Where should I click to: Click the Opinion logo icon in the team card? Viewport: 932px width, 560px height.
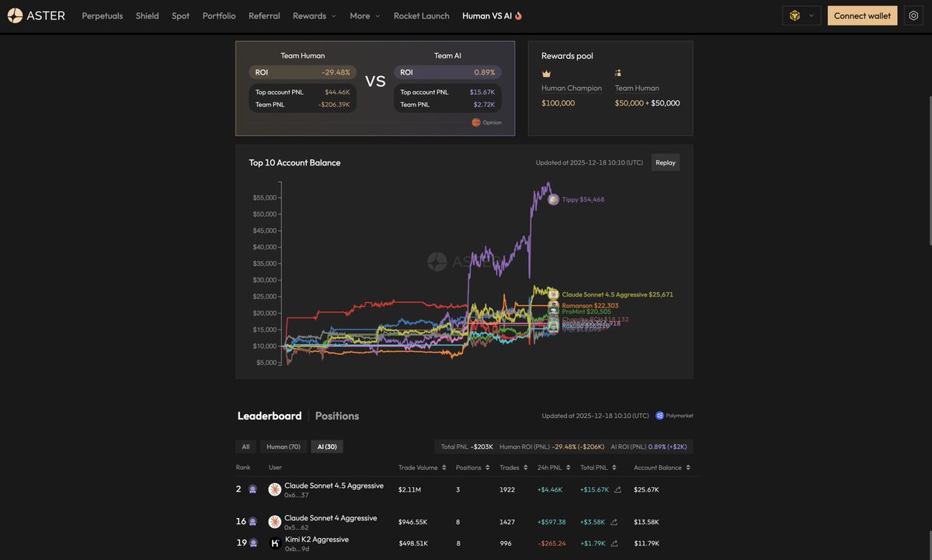click(476, 123)
